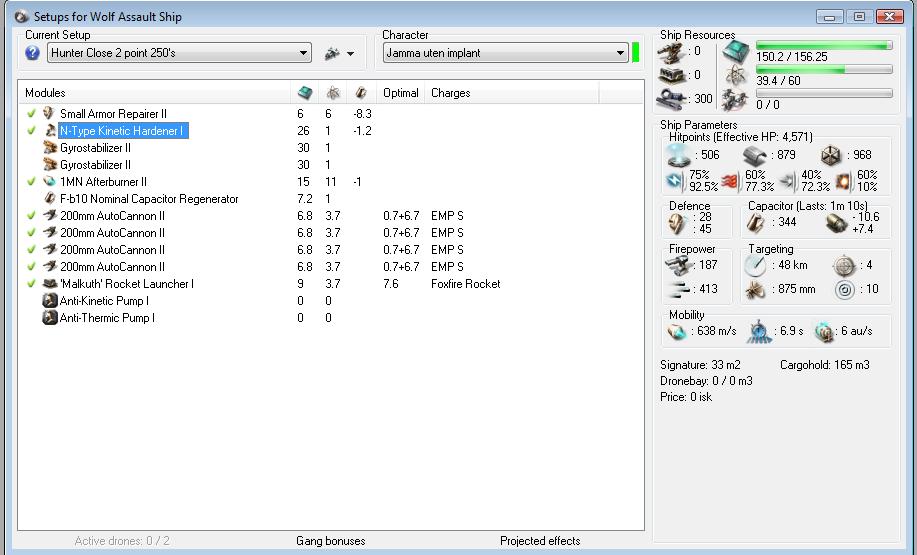Click the warp speed icon showing 6 au/s
The width and height of the screenshot is (917, 555).
tap(825, 332)
